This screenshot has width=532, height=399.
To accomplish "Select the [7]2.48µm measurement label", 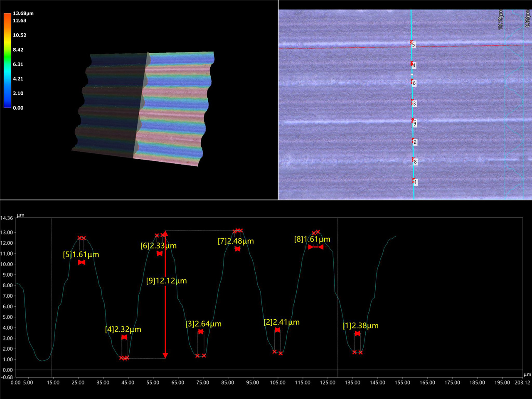I will [236, 241].
